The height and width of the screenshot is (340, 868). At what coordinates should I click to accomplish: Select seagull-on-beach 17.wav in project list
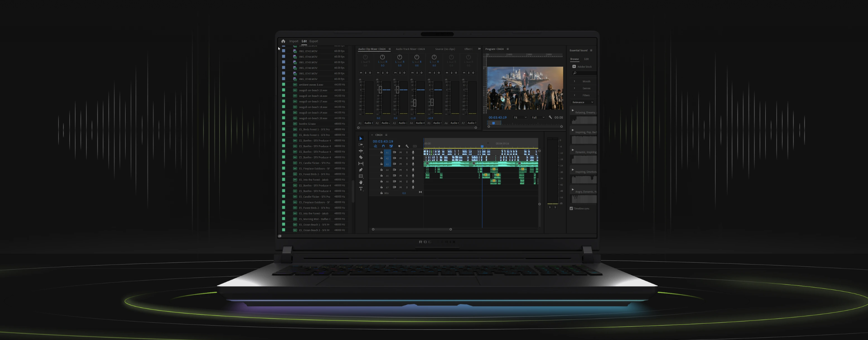313,102
